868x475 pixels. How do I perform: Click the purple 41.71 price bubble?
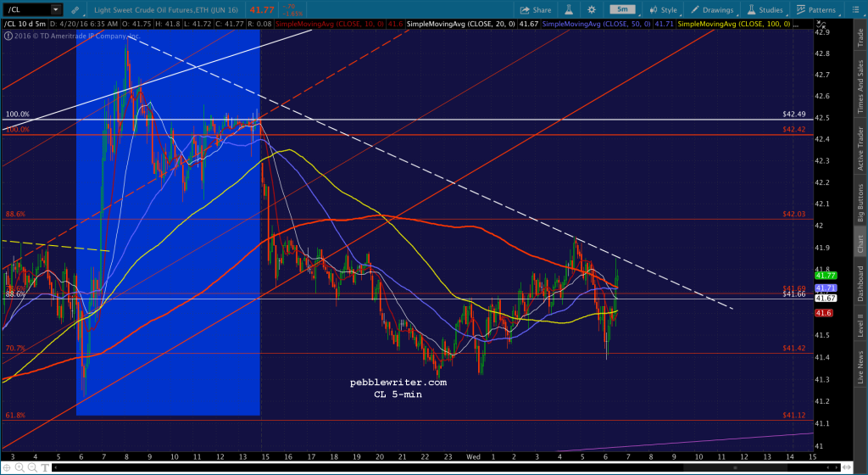tap(826, 288)
